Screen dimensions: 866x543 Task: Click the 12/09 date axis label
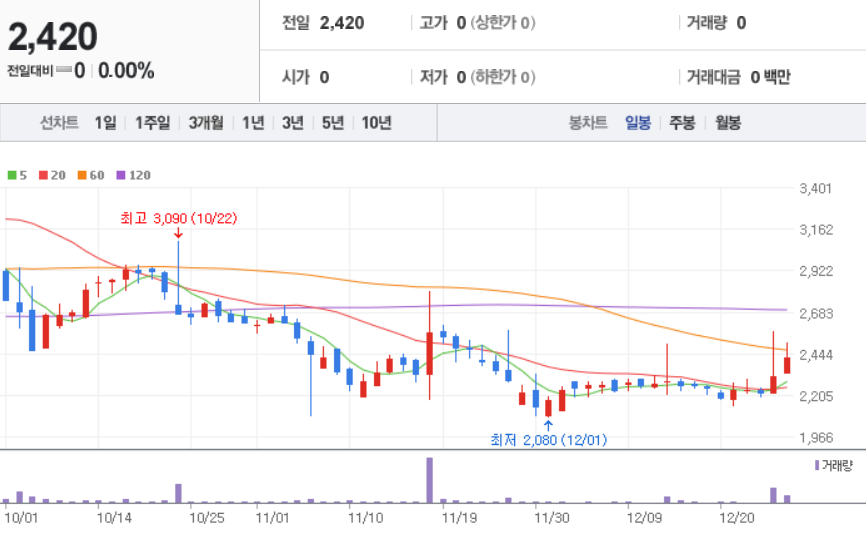click(645, 518)
